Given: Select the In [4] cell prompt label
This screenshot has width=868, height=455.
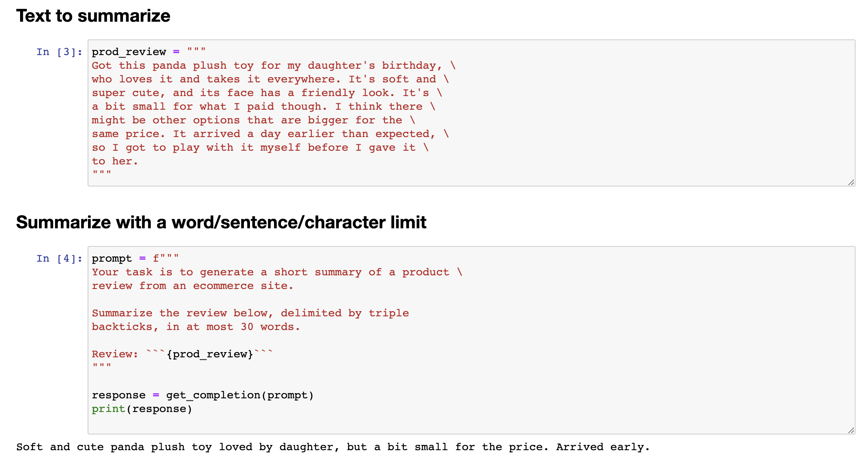Looking at the screenshot, I should tap(59, 258).
